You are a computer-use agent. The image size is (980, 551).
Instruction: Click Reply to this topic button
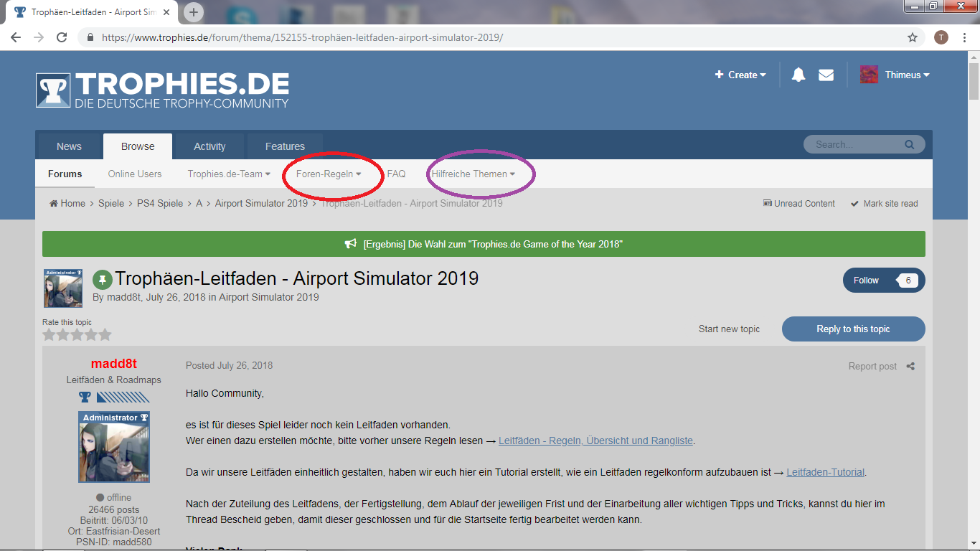pos(853,329)
